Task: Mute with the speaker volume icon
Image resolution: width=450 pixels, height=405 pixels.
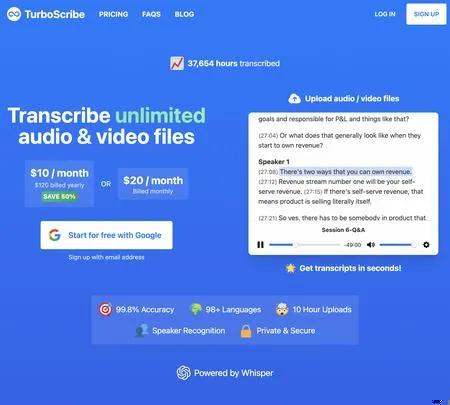Action: [371, 245]
